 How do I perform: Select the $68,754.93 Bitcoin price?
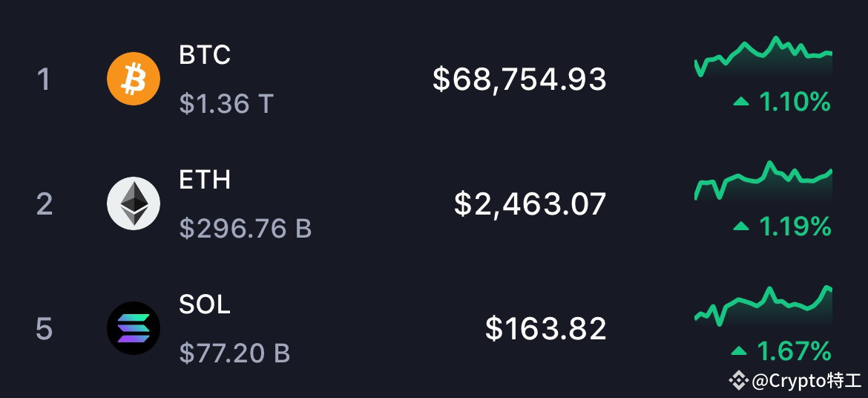pyautogui.click(x=519, y=79)
